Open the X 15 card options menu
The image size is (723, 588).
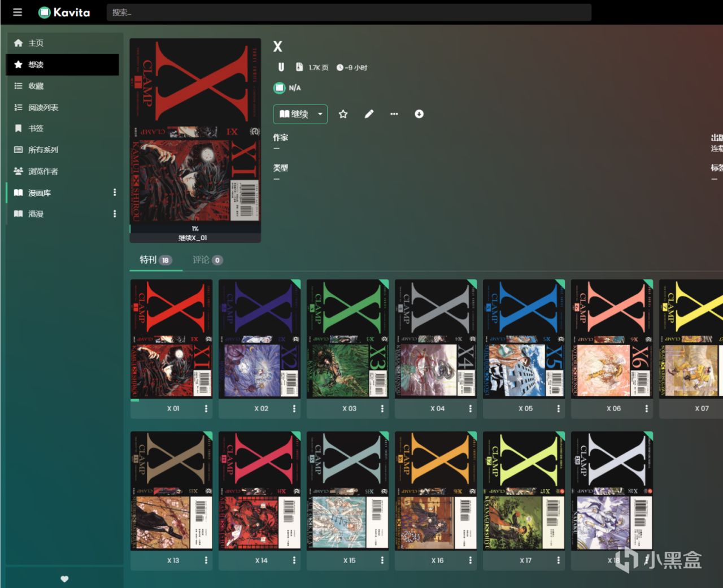click(x=382, y=560)
